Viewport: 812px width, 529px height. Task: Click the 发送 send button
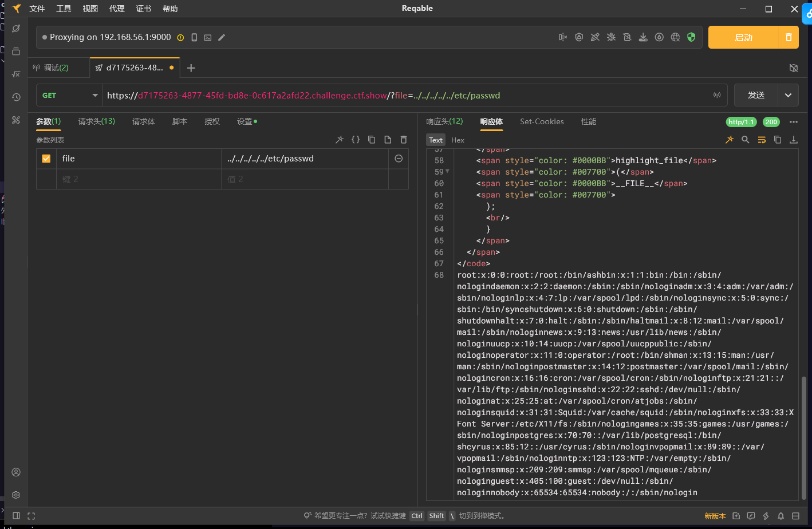(756, 96)
